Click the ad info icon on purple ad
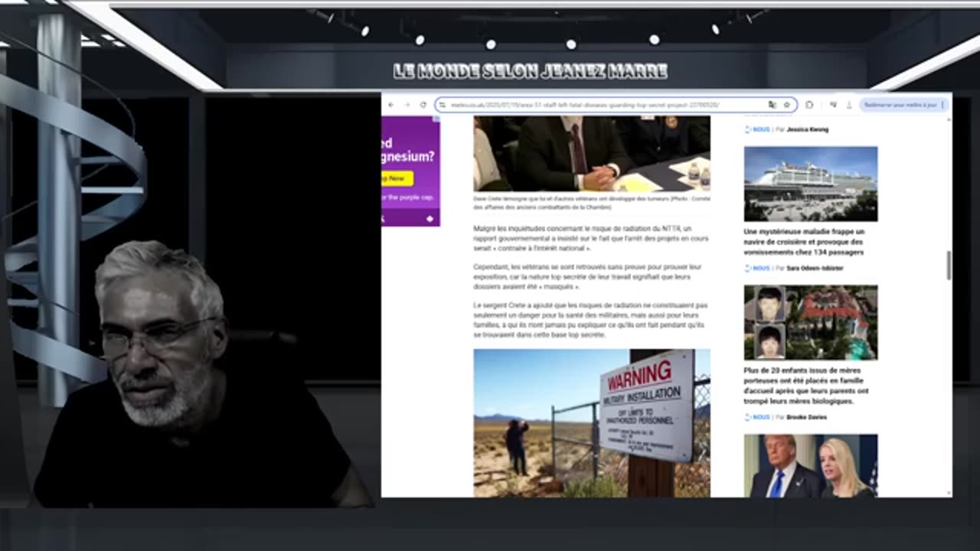980x551 pixels. [436, 120]
